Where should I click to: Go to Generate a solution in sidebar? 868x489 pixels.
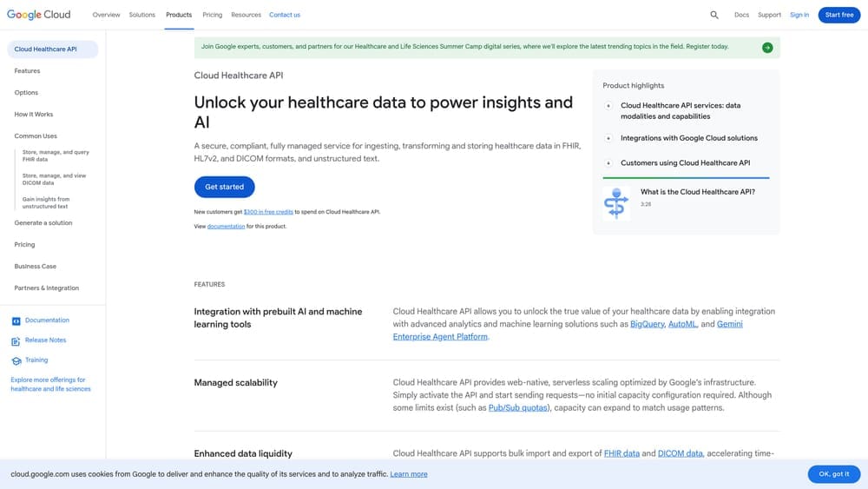(43, 222)
